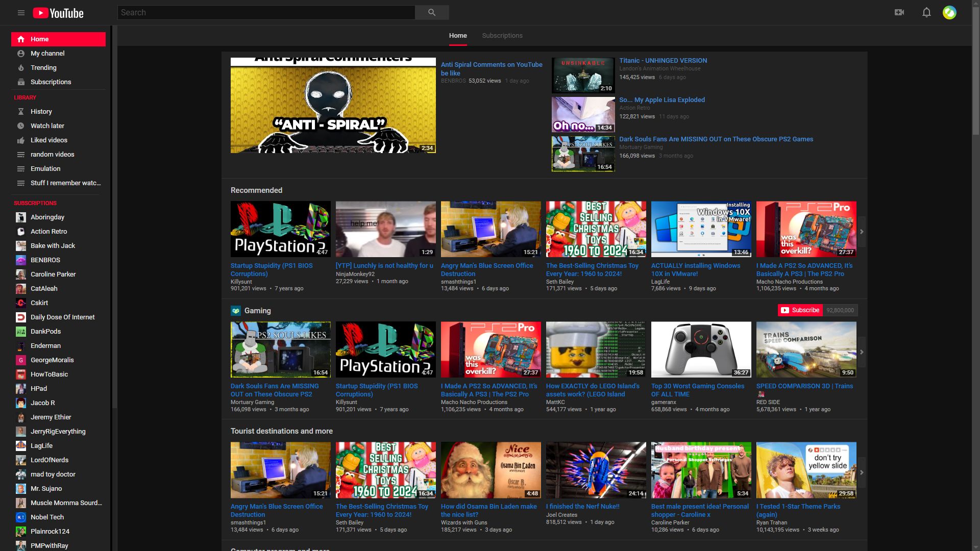Click the Aboringday channel avatar
The height and width of the screenshot is (551, 980).
(21, 217)
